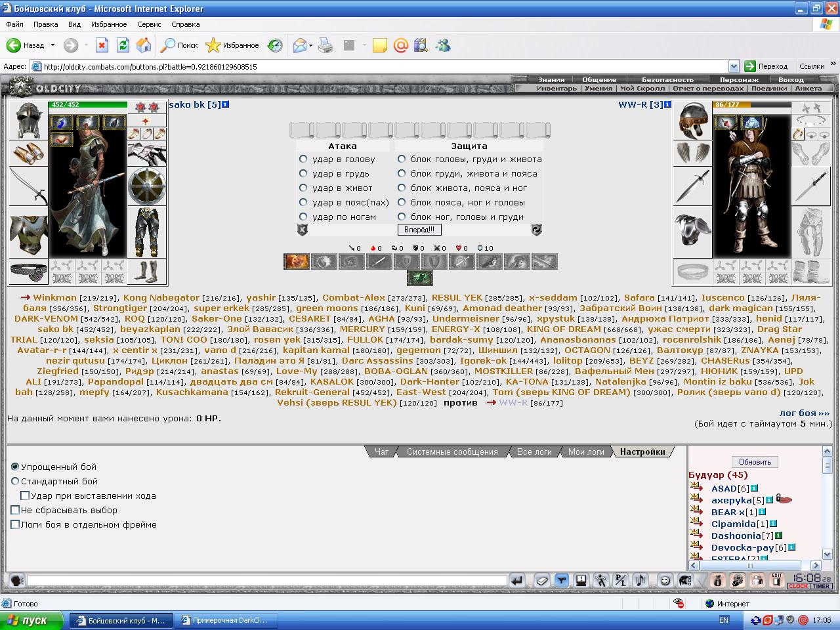Switch to the 'Чат' tab
Image resolution: width=840 pixels, height=630 pixels.
coord(381,451)
